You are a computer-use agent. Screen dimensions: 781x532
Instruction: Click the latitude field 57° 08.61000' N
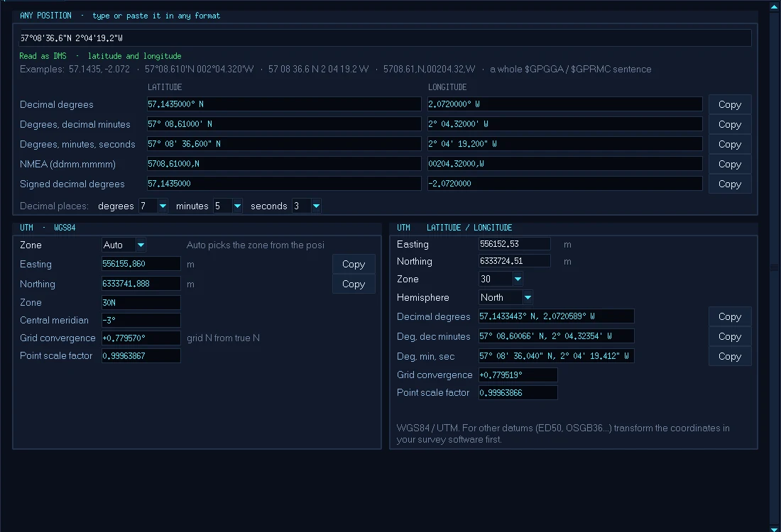tap(284, 124)
